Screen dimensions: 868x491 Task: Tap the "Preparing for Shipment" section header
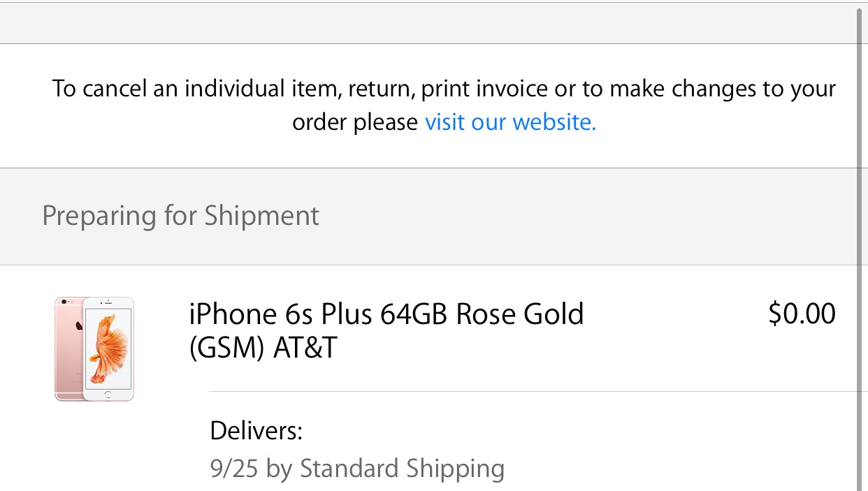[x=181, y=216]
